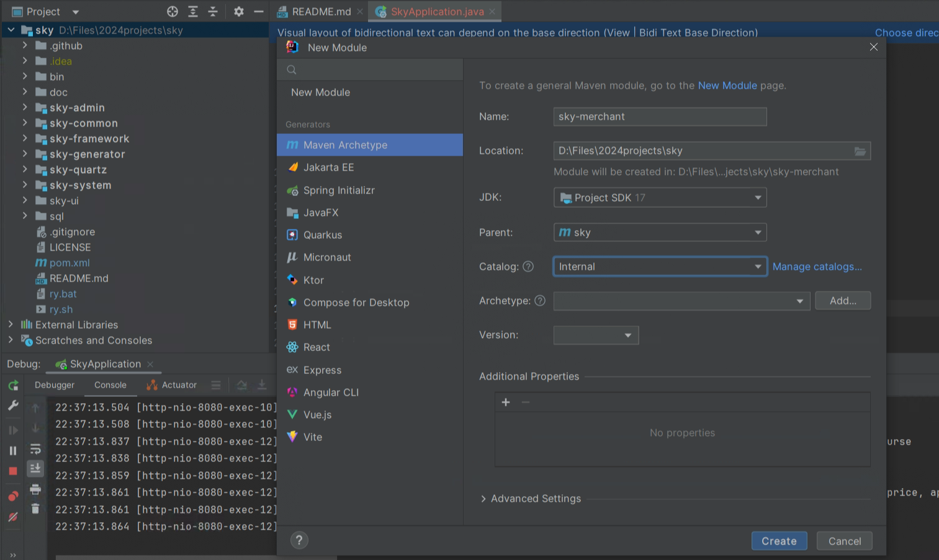Click the Name input field
939x560 pixels.
[660, 117]
